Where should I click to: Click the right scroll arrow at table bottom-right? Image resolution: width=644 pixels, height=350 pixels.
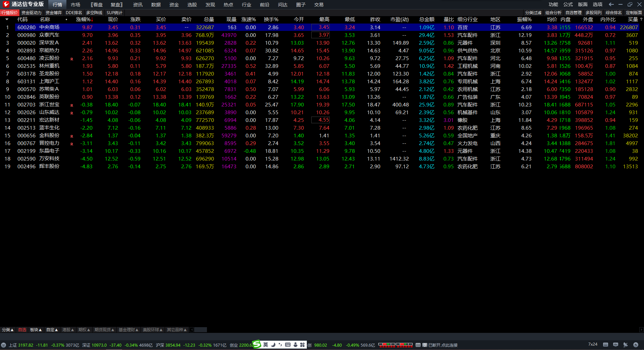pyautogui.click(x=641, y=330)
